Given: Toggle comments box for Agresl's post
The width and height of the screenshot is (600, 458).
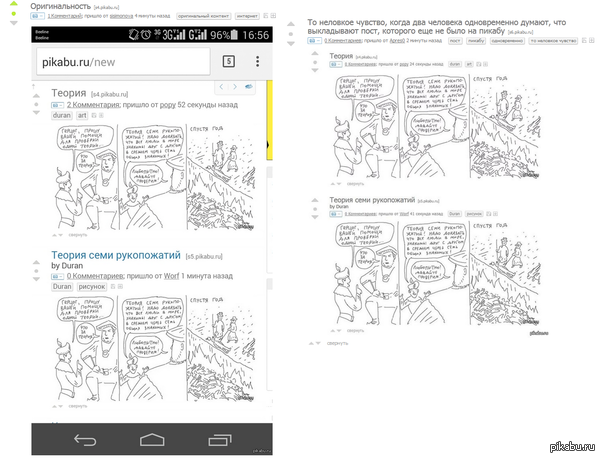Looking at the screenshot, I should click(314, 41).
